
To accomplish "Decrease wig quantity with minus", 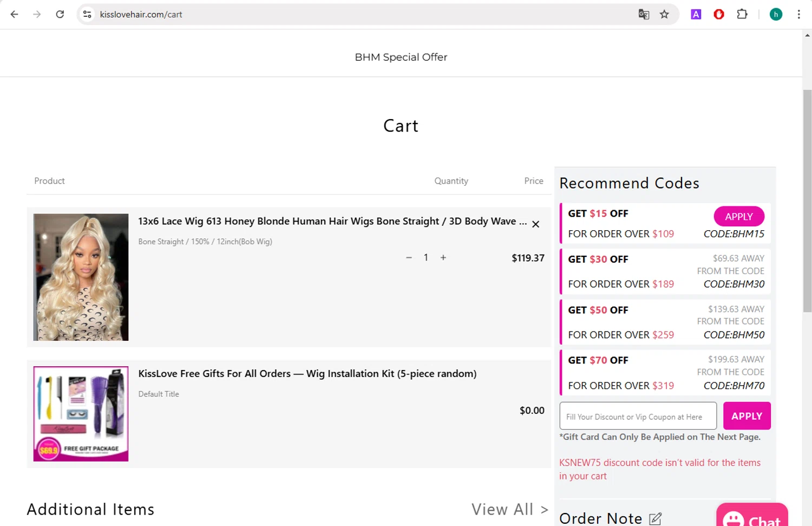I will 409,258.
